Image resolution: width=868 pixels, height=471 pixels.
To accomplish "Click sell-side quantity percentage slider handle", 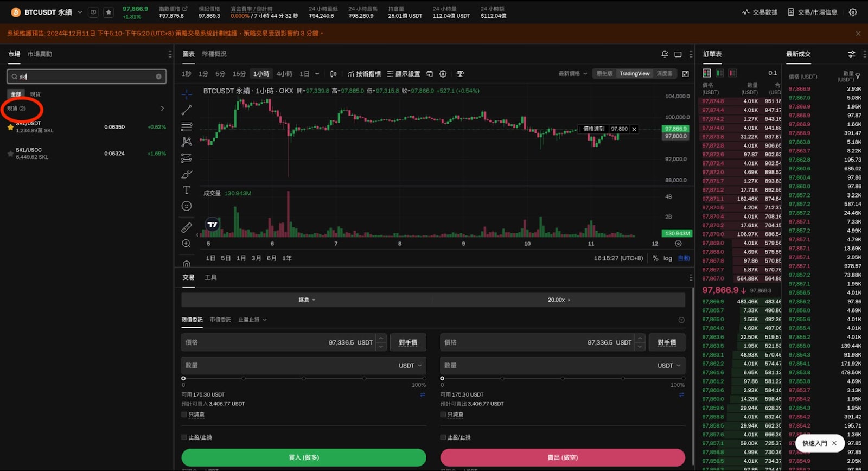I will 442,378.
